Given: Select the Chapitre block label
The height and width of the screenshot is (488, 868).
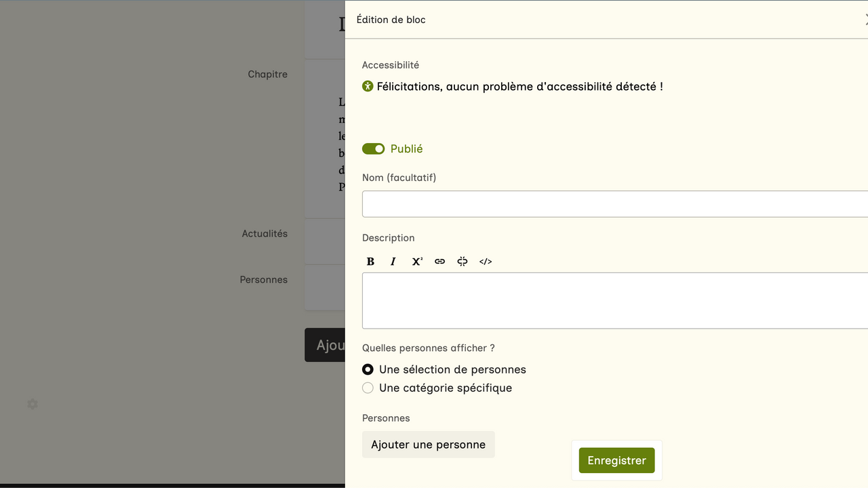Looking at the screenshot, I should (x=267, y=75).
